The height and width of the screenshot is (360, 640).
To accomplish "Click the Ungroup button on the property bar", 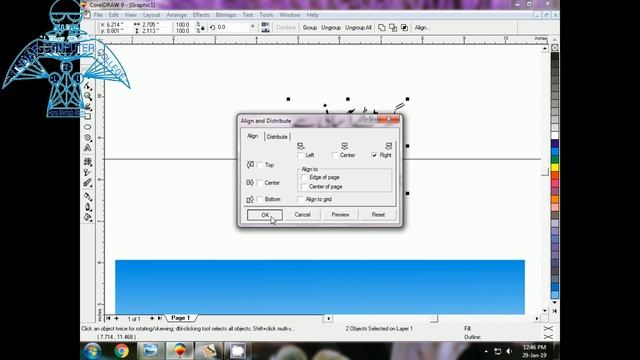I will (x=331, y=28).
